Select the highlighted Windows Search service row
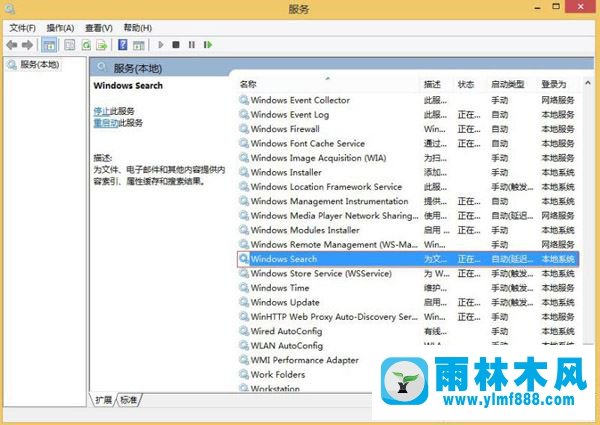600x425 pixels. click(x=408, y=259)
